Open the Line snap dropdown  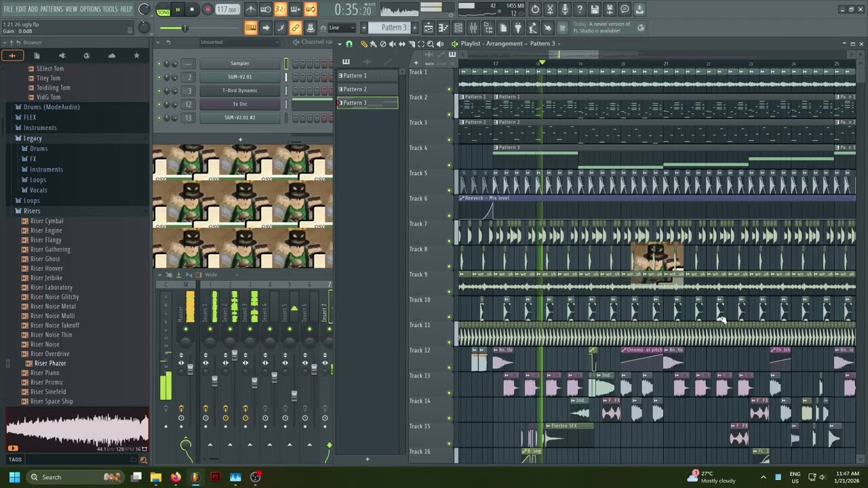[343, 28]
